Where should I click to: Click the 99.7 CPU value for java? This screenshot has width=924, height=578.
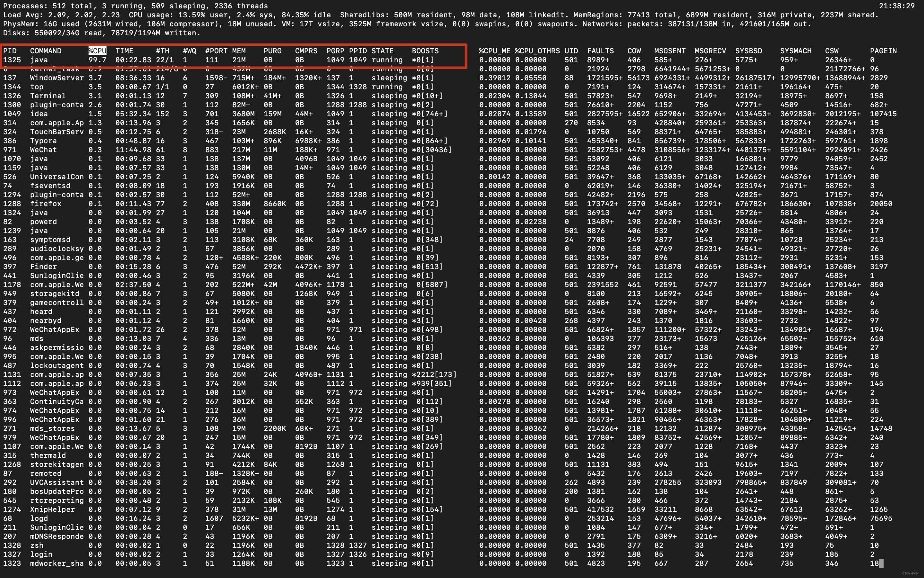[x=97, y=60]
